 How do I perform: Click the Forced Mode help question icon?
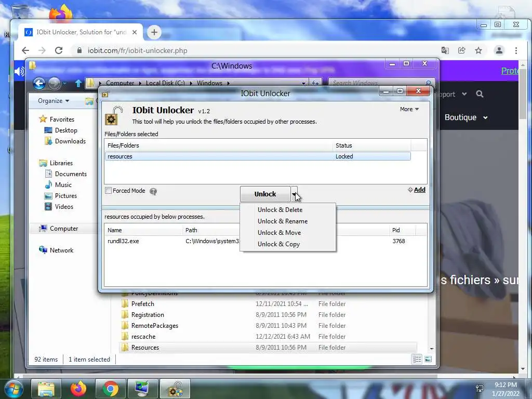[153, 192]
